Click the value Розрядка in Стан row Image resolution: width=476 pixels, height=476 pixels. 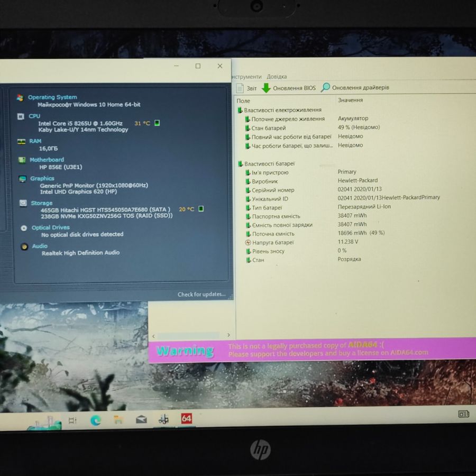coord(349,259)
